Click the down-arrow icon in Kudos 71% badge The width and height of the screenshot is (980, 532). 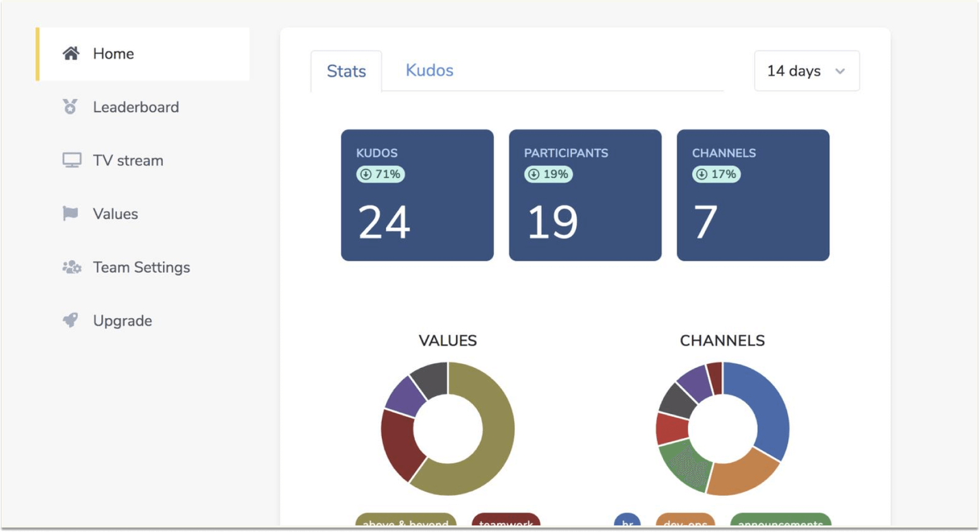366,174
